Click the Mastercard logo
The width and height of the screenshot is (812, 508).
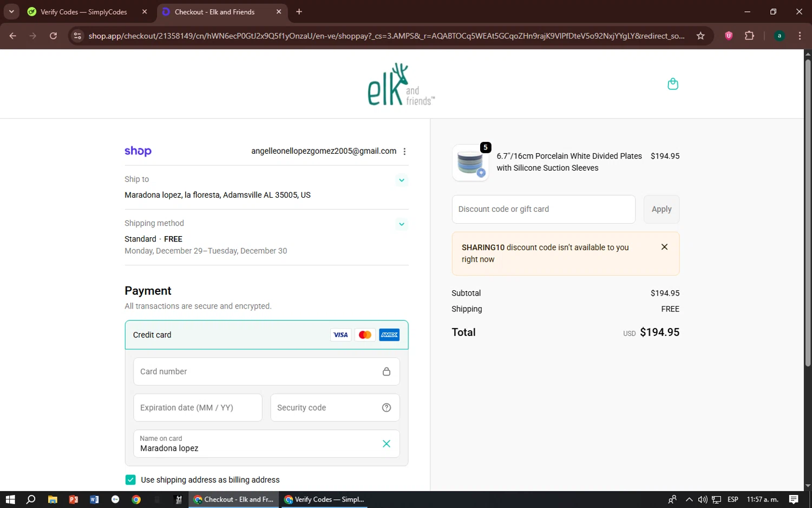tap(365, 335)
